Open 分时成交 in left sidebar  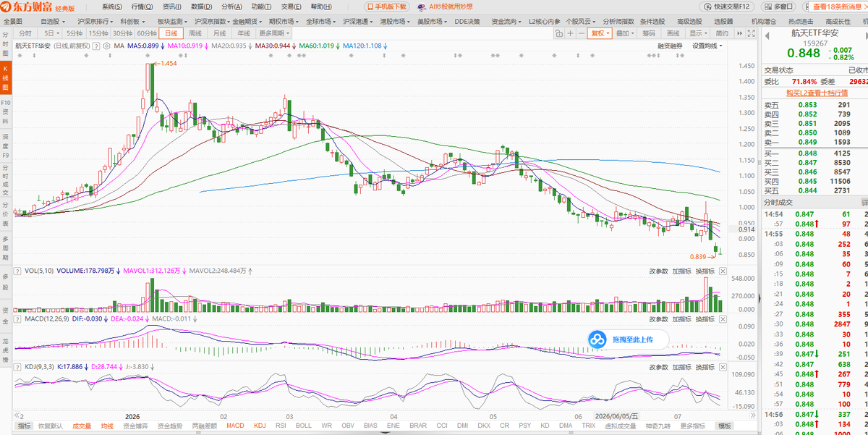click(x=5, y=181)
